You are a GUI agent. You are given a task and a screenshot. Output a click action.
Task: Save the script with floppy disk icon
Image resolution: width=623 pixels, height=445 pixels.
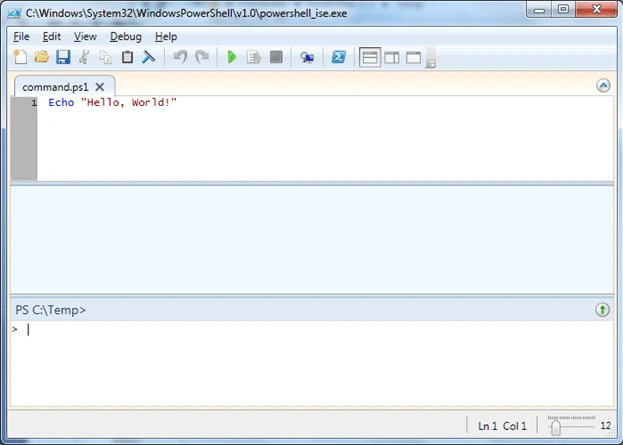click(x=63, y=57)
